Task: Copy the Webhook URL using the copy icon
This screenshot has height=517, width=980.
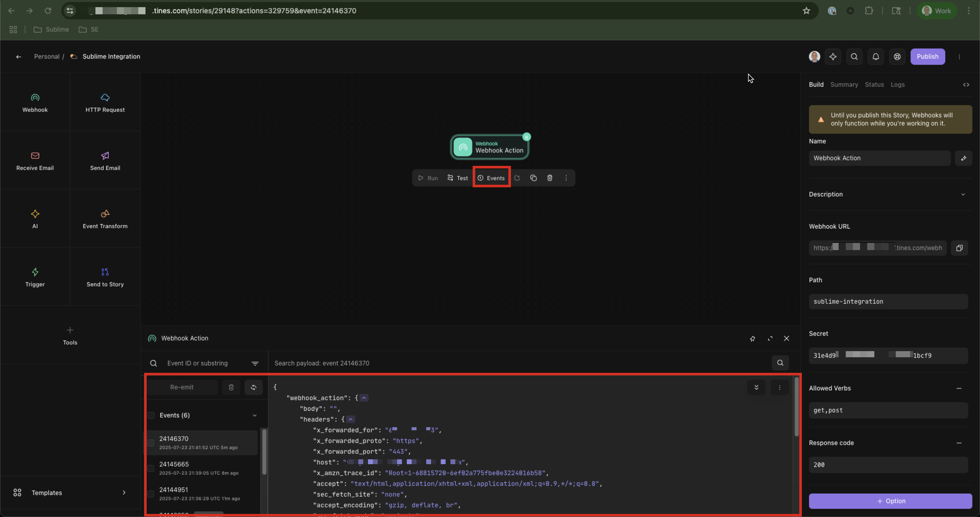Action: 959,248
